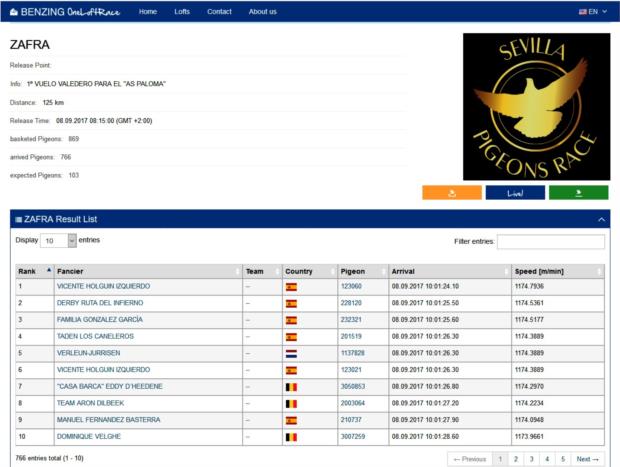Click the orange download button
The image size is (620, 467).
tap(452, 193)
